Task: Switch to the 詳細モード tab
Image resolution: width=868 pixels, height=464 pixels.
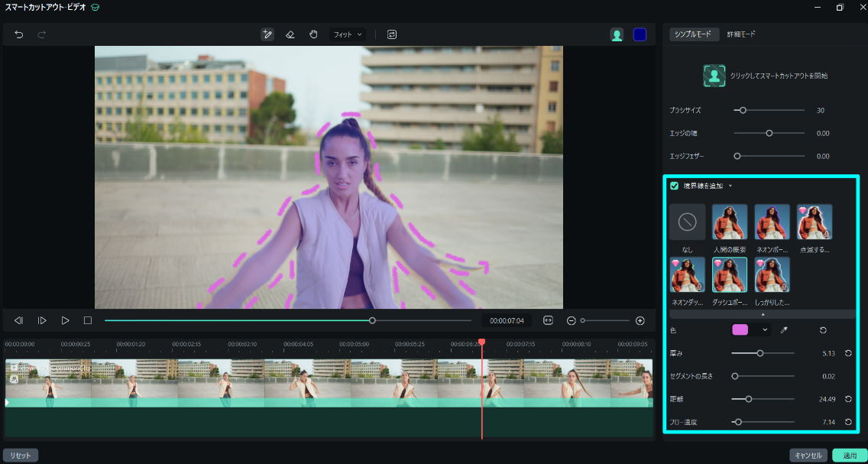Action: click(x=740, y=34)
